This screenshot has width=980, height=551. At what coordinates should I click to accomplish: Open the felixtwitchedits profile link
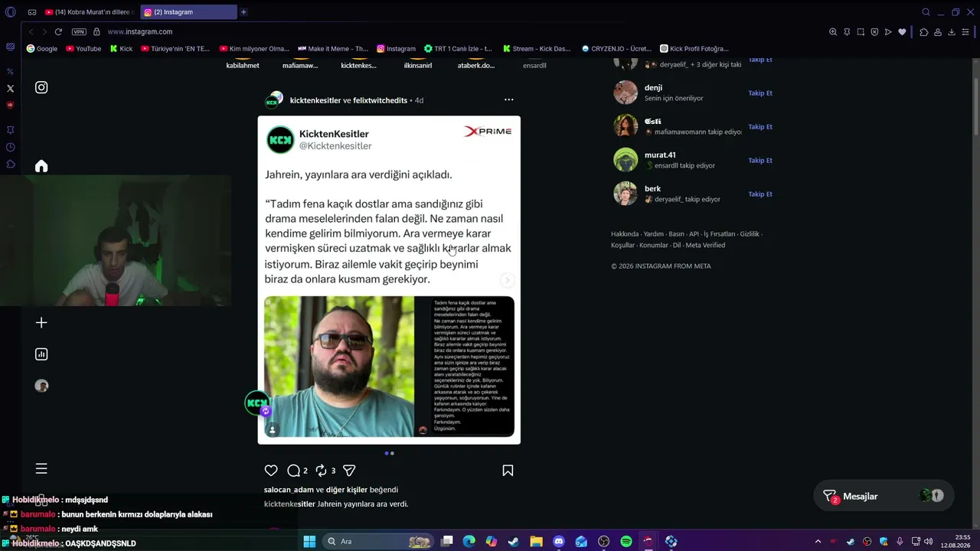click(381, 100)
